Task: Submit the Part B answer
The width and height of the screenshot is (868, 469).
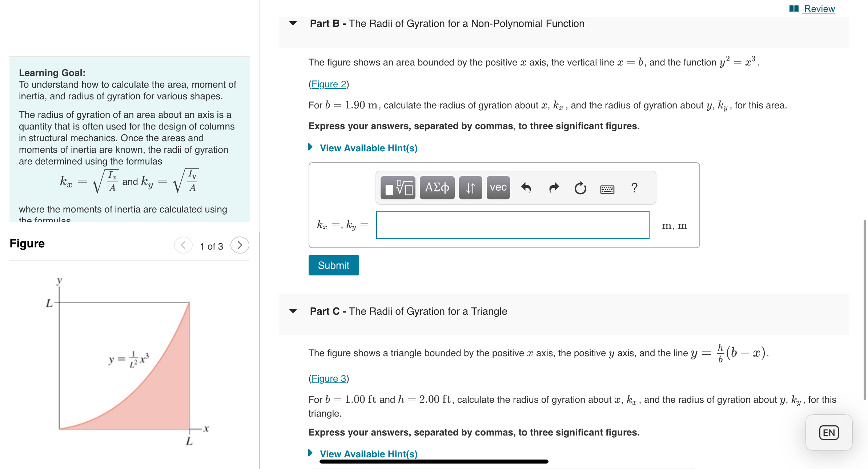Action: (x=333, y=265)
